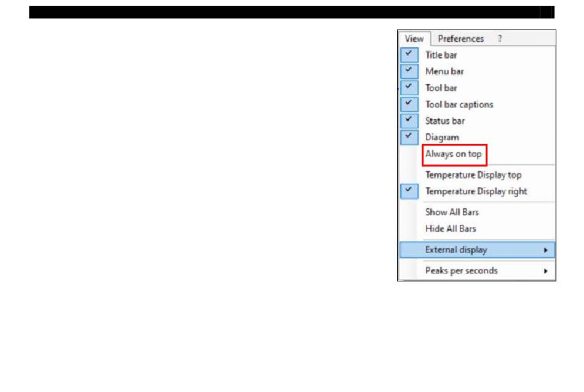The height and width of the screenshot is (392, 584).
Task: Open the question mark help menu
Action: [x=500, y=39]
